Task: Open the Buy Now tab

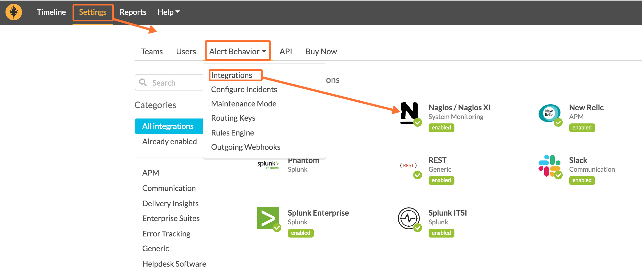Action: click(x=321, y=52)
